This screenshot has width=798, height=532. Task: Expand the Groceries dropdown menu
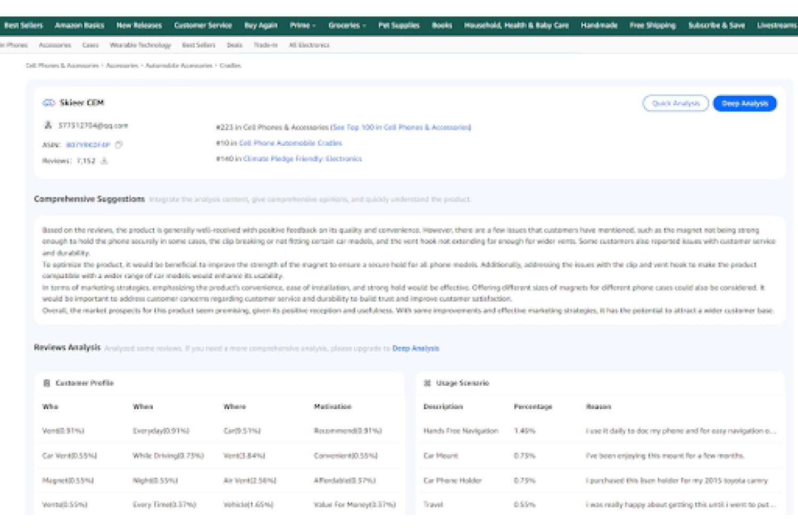click(347, 25)
